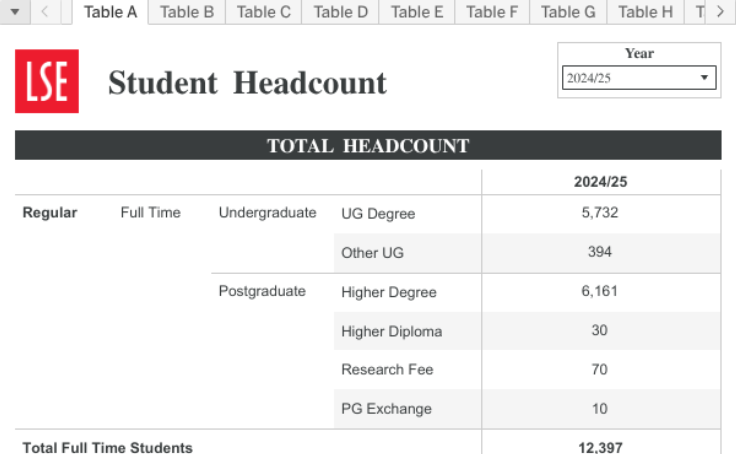Click the Higher Degree value 6,161
This screenshot has width=736, height=454.
tap(600, 292)
